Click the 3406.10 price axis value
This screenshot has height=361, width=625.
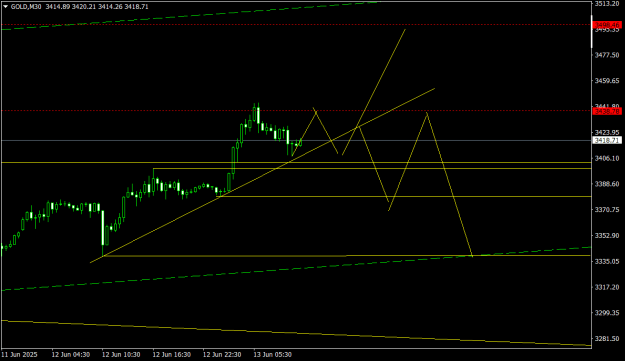click(x=607, y=158)
